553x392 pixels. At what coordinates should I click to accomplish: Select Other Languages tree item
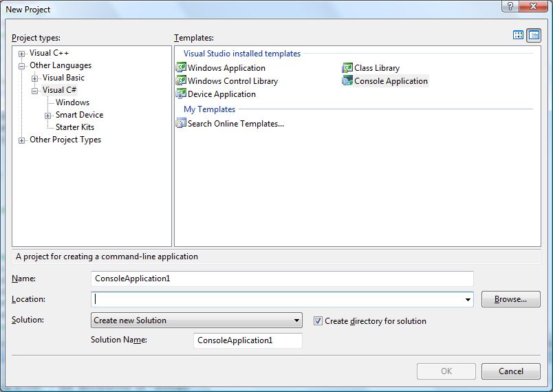pyautogui.click(x=61, y=65)
